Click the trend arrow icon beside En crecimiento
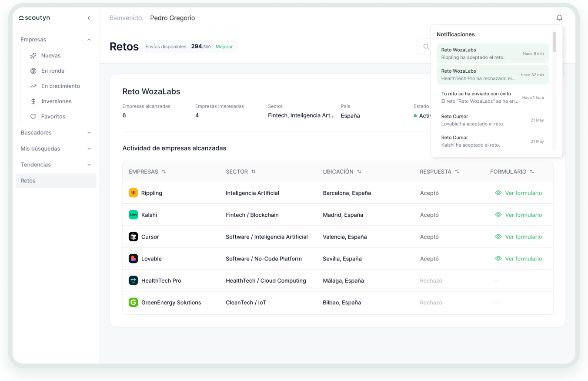Image resolution: width=588 pixels, height=381 pixels. coord(33,86)
